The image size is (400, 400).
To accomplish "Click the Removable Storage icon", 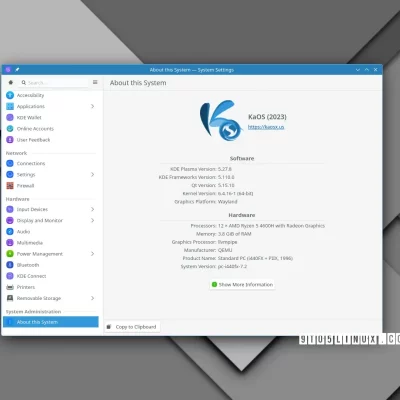I will [10, 298].
